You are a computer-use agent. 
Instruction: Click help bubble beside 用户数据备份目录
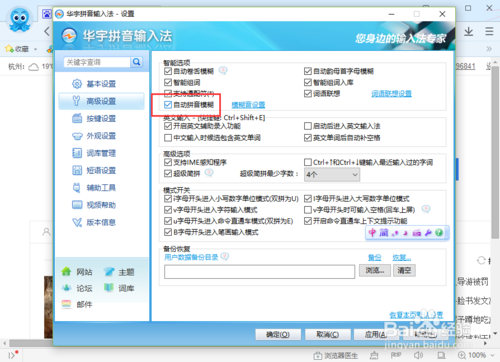(225, 256)
